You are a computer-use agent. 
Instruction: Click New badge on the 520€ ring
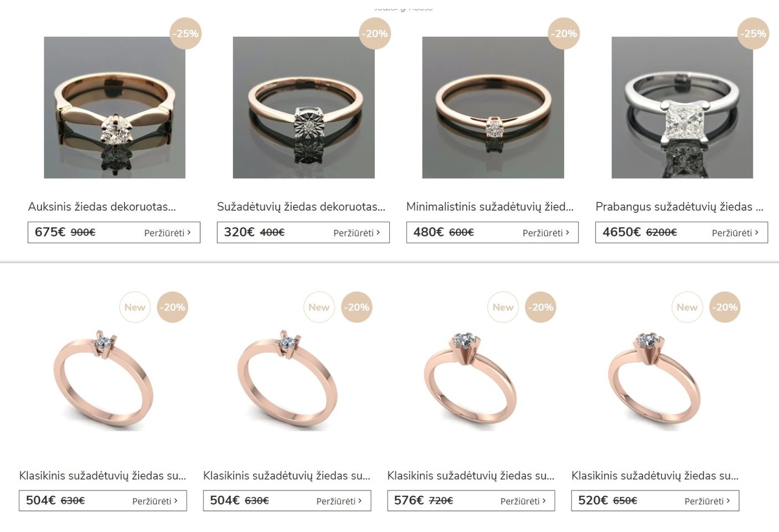point(687,307)
